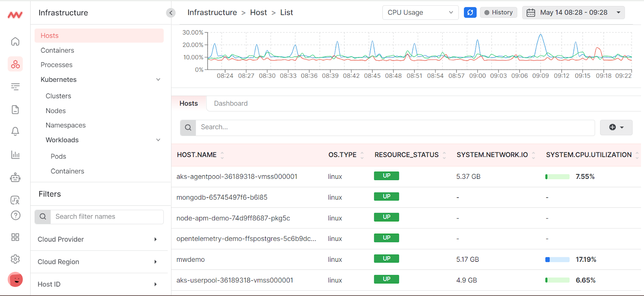Sort by HOST.NAME column arrows
Screen dimensions: 644x296
click(222, 155)
